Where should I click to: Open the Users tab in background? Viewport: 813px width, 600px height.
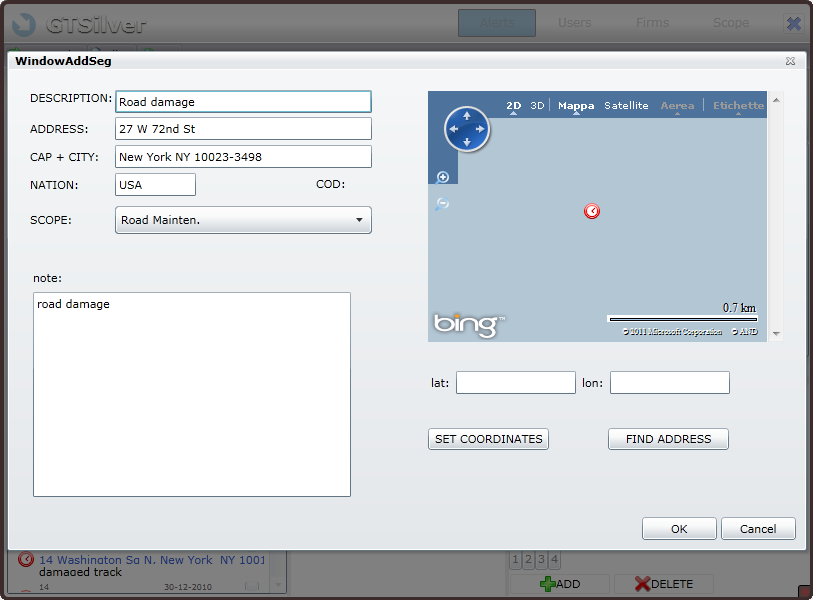point(574,23)
